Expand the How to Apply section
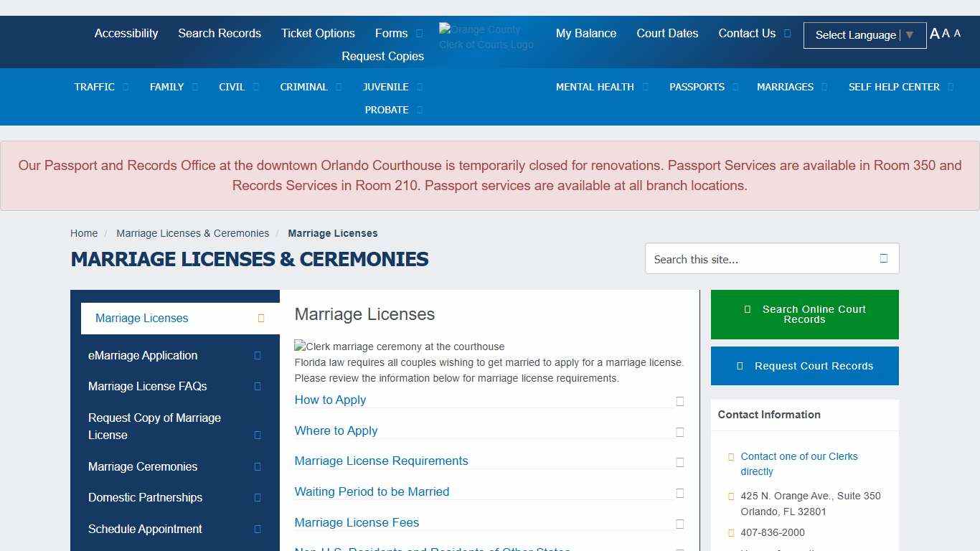Viewport: 980px width, 551px height. pos(330,400)
